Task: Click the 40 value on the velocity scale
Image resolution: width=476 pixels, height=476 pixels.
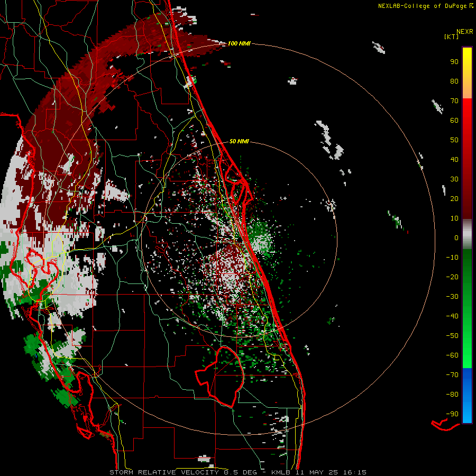Action: [x=454, y=159]
